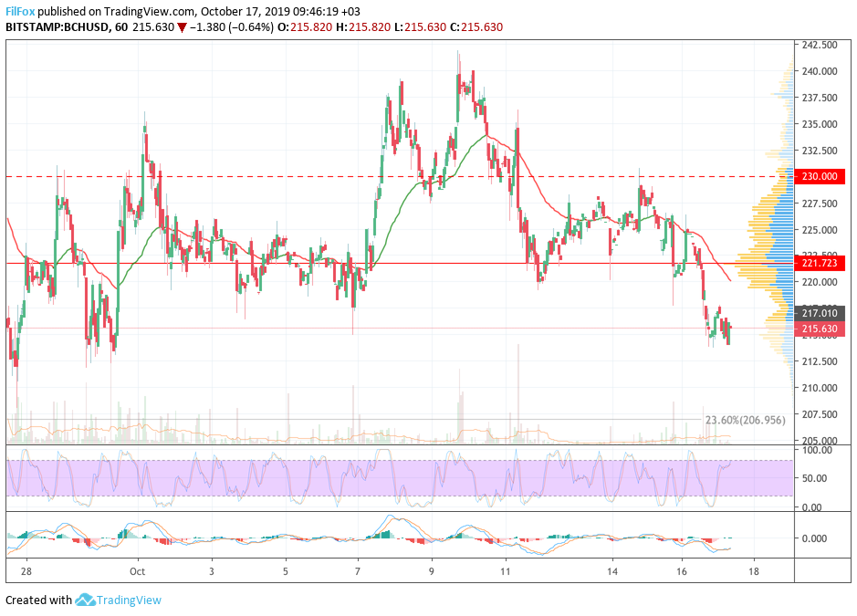Click the 225.000 price axis label

click(820, 230)
